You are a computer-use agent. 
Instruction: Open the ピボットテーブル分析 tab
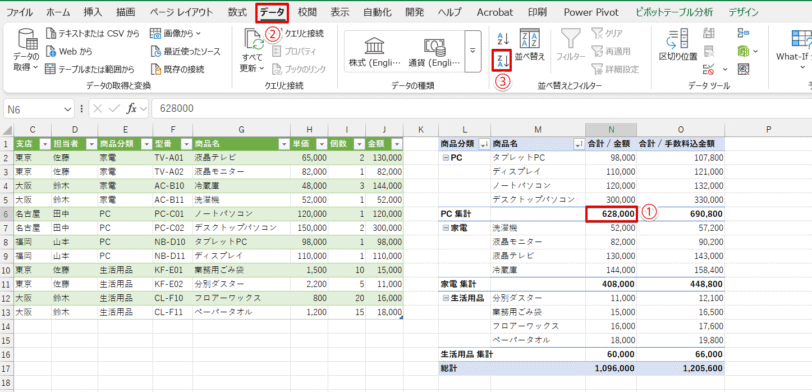coord(674,12)
